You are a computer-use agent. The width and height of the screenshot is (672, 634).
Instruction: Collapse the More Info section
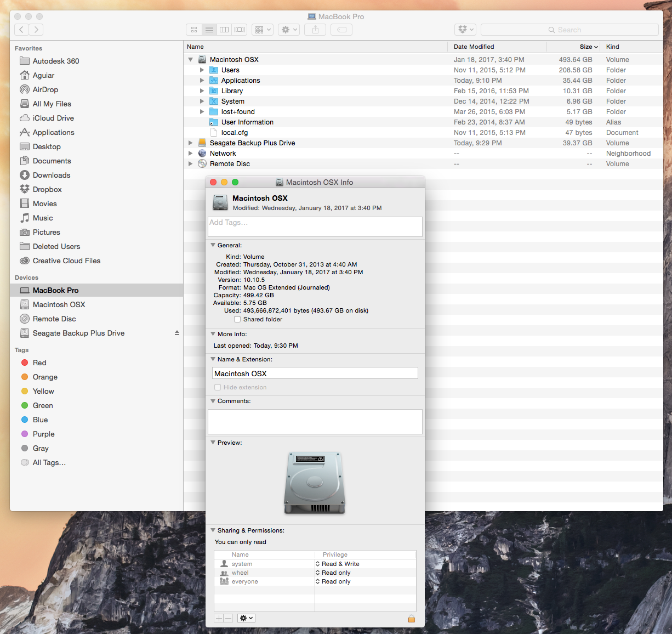213,334
